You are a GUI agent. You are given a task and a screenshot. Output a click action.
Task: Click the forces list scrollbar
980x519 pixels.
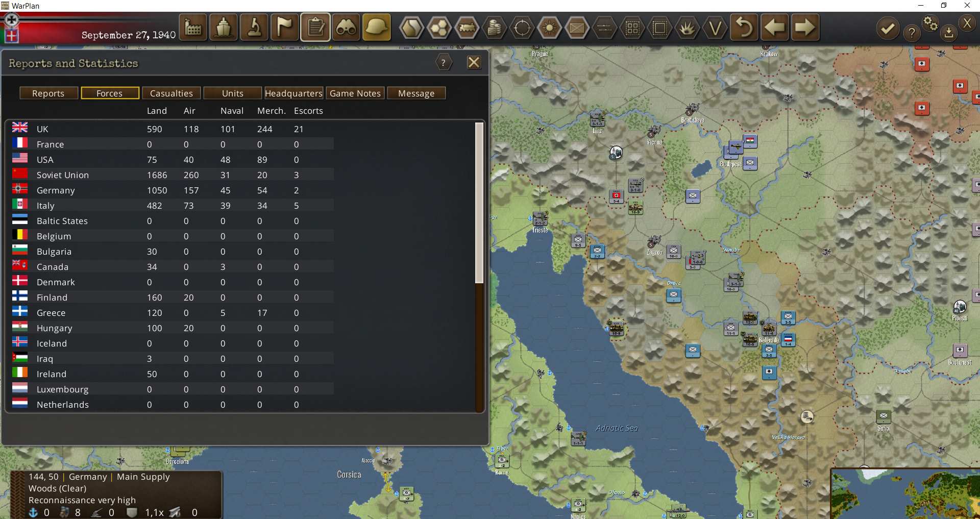click(x=479, y=203)
